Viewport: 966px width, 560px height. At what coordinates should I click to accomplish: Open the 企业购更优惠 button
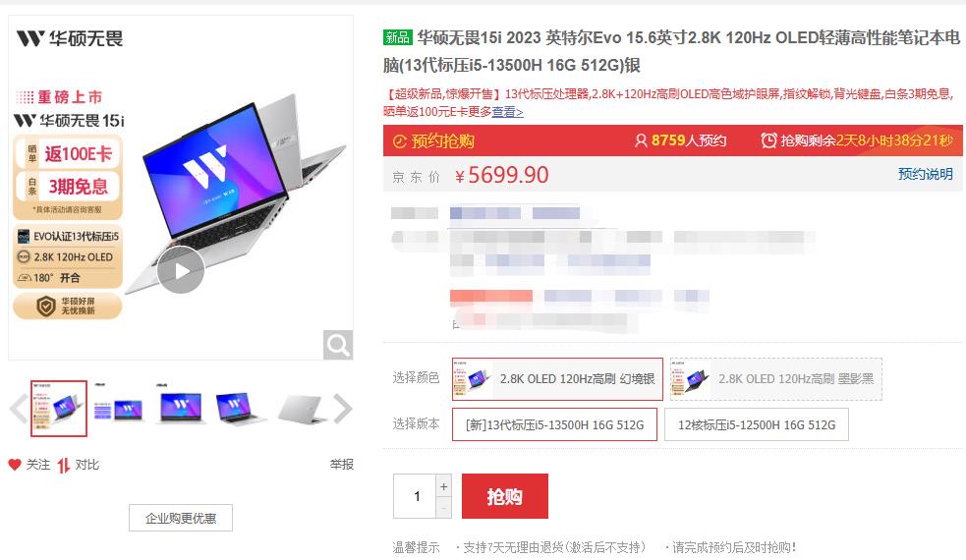click(x=181, y=518)
